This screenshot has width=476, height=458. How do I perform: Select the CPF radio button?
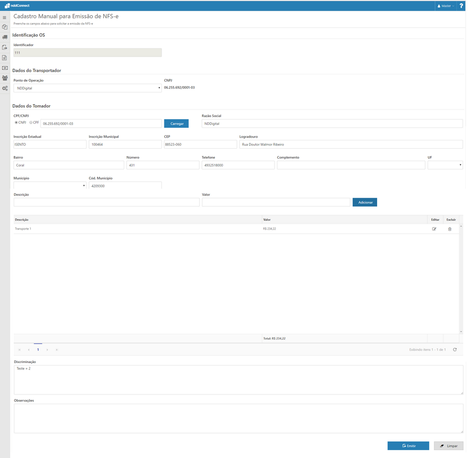tap(30, 122)
